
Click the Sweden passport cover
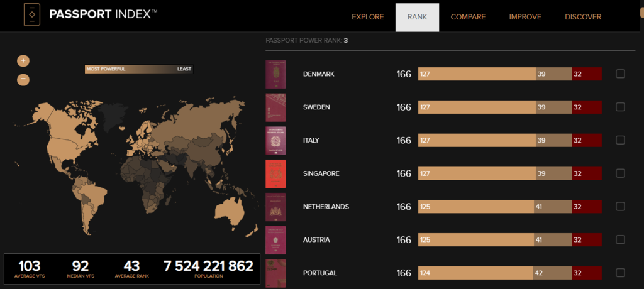(x=276, y=107)
